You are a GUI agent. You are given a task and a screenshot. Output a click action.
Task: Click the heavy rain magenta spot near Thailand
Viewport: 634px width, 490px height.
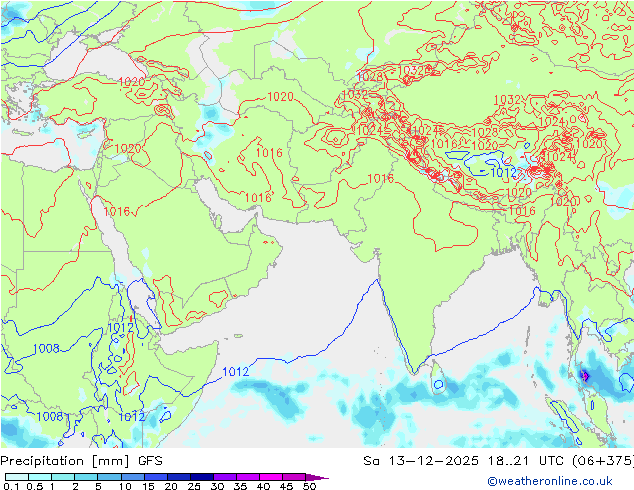[x=585, y=376]
